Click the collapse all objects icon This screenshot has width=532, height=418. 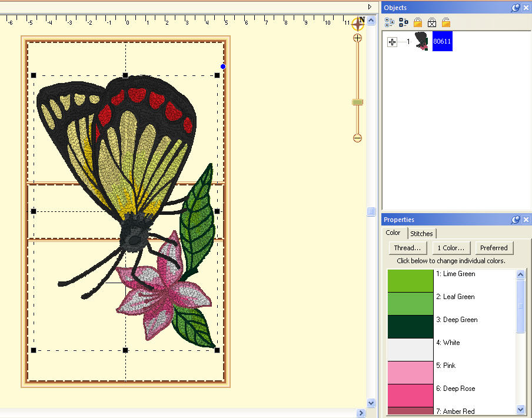(x=404, y=22)
